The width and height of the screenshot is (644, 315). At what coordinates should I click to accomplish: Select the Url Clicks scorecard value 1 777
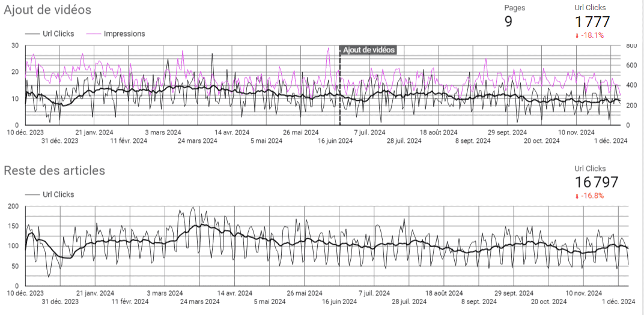pyautogui.click(x=592, y=22)
